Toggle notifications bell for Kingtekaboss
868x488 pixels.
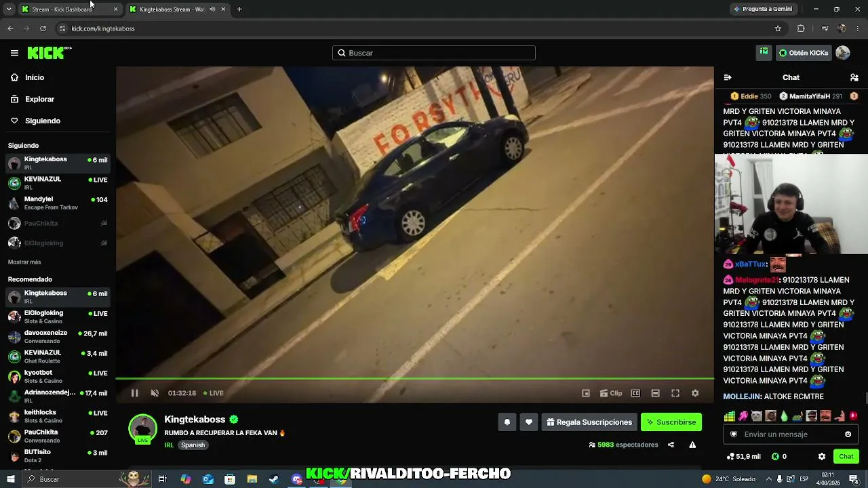tap(507, 422)
